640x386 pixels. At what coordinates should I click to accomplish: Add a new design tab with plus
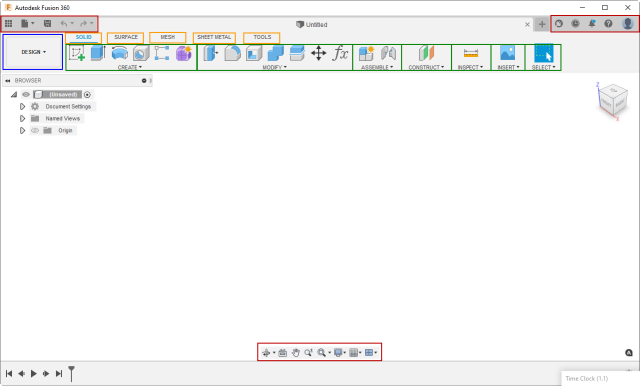click(x=542, y=24)
